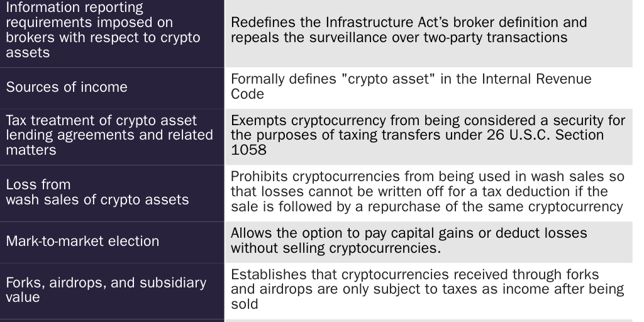Click description redefining the broker definition

[409, 30]
